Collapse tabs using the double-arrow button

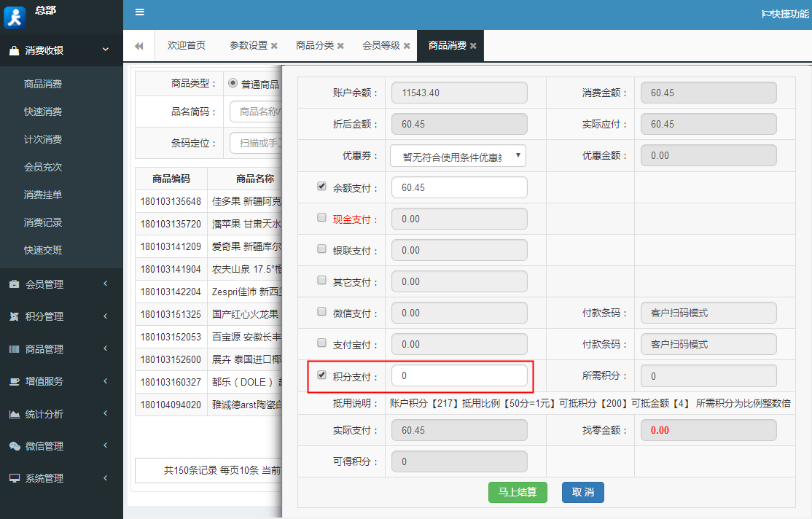[x=138, y=45]
